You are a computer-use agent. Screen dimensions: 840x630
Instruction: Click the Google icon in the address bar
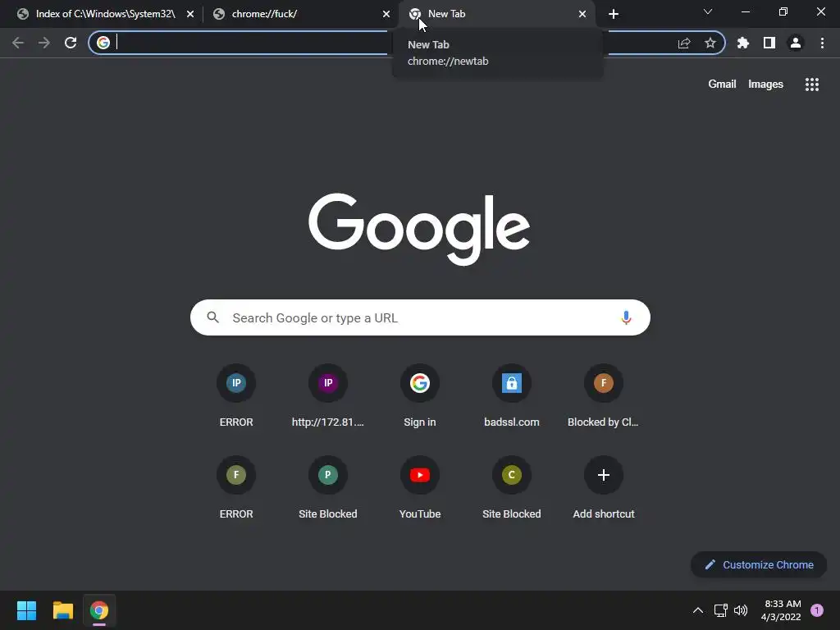click(103, 43)
